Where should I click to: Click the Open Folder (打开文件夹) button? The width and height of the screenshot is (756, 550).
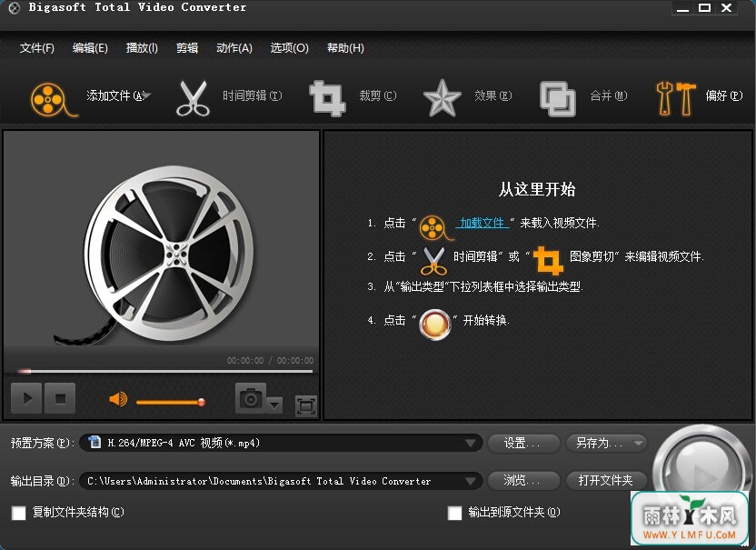coord(605,481)
